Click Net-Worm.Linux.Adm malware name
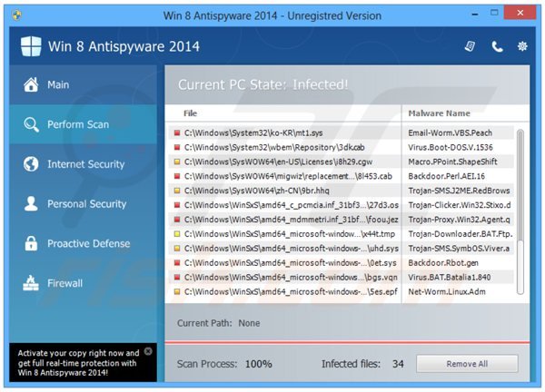Image resolution: width=545 pixels, height=392 pixels. pos(447,292)
